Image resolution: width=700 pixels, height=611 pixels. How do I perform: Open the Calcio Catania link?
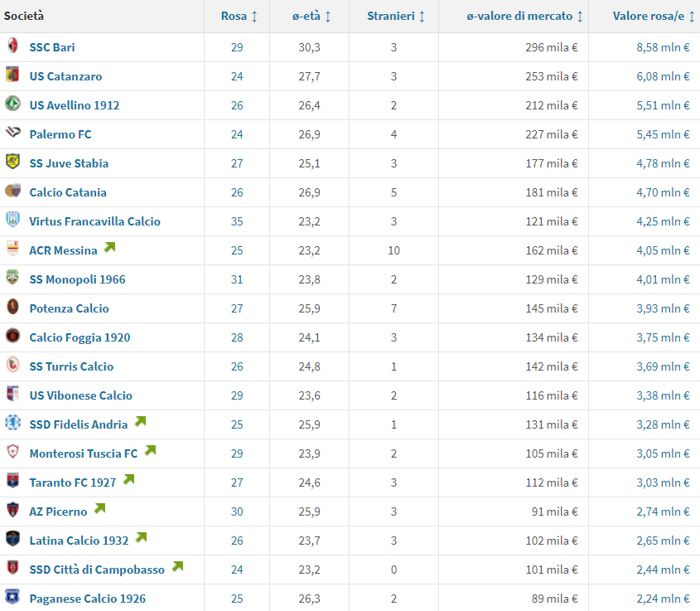pos(68,192)
